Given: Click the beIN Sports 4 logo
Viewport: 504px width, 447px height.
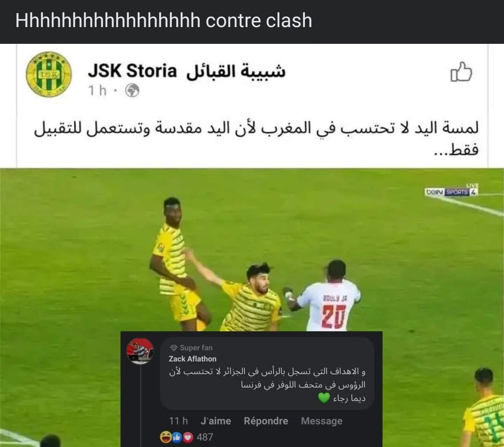Looking at the screenshot, I should coord(451,191).
